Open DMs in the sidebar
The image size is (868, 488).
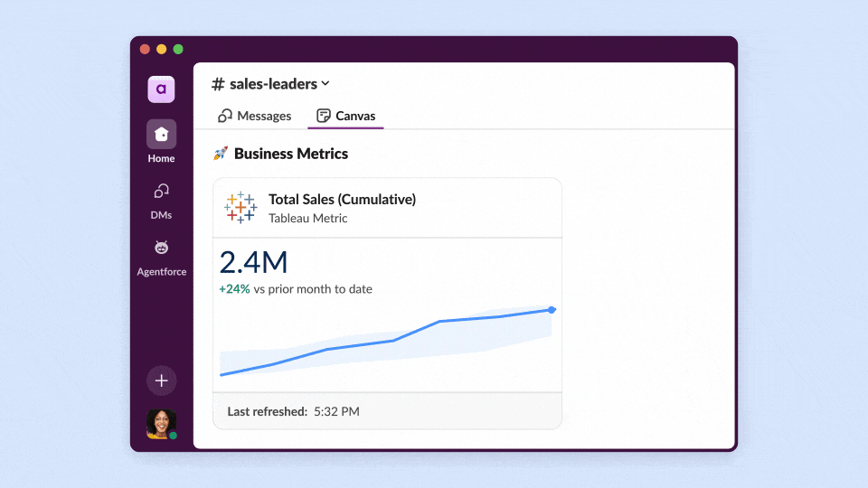[x=161, y=192]
